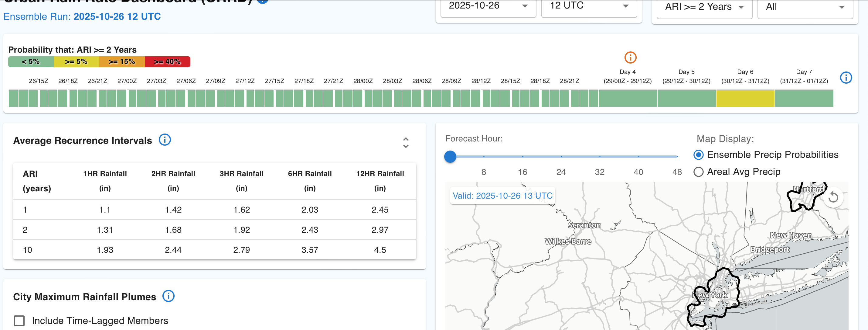Viewport: 868px width, 330px height.
Task: Open Average Recurrence Intervals info icon
Action: (x=165, y=140)
